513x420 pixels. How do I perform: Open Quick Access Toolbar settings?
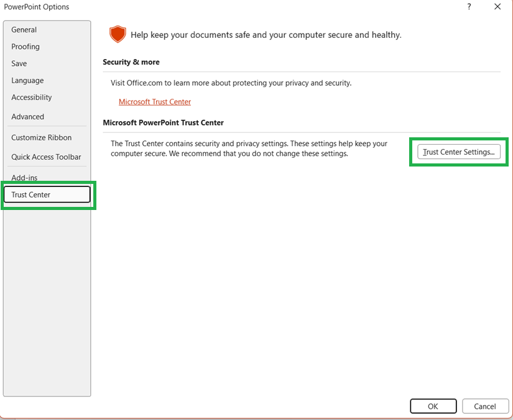[x=47, y=157]
